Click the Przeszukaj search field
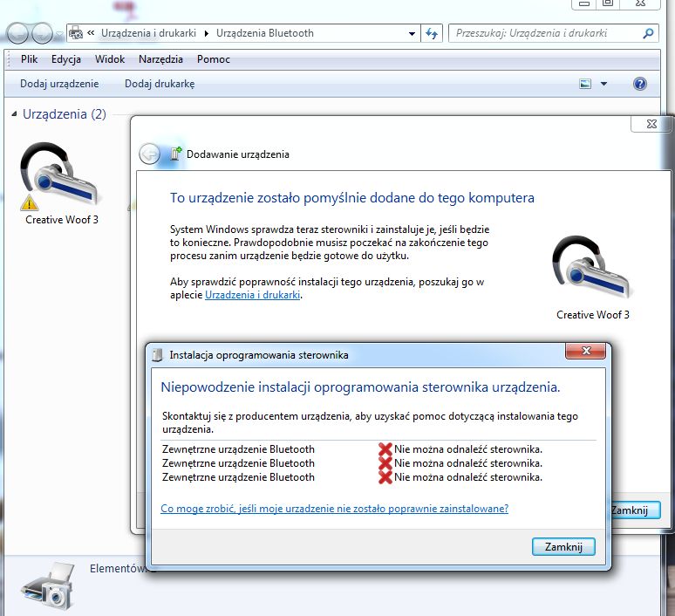The height and width of the screenshot is (616, 675). point(545,33)
